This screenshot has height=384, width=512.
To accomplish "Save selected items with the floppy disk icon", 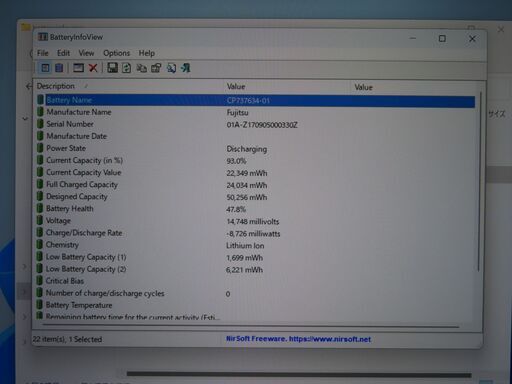I will (x=112, y=68).
